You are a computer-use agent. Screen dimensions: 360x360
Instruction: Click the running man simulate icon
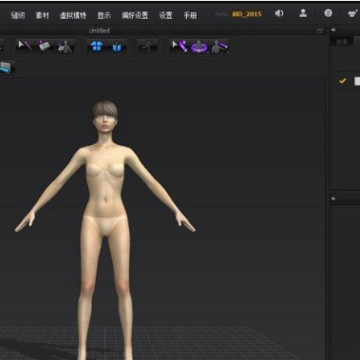[148, 46]
